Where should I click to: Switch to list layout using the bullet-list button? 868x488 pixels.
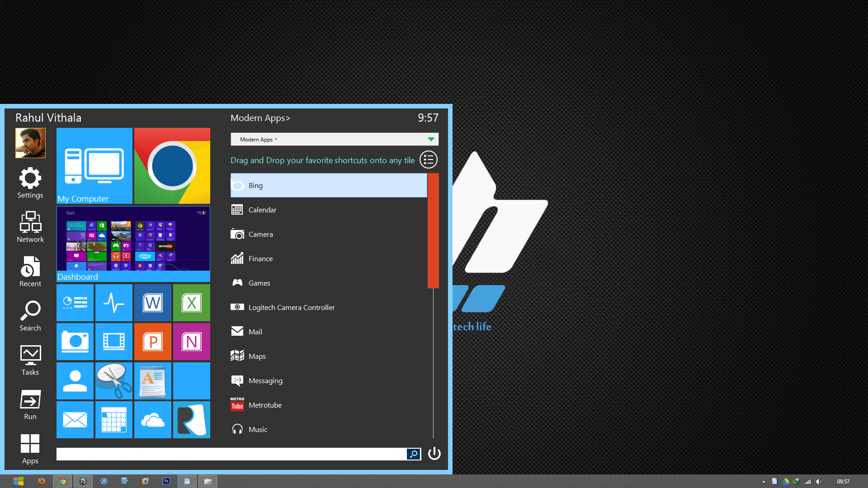[428, 160]
